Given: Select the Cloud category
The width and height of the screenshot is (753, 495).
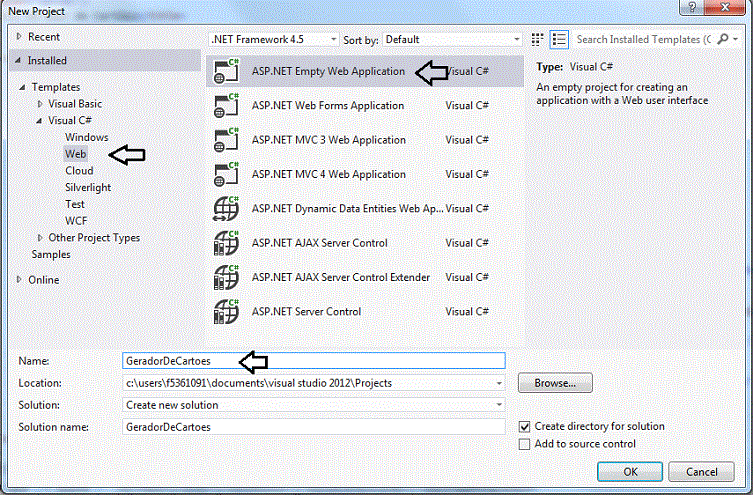Looking at the screenshot, I should [79, 171].
